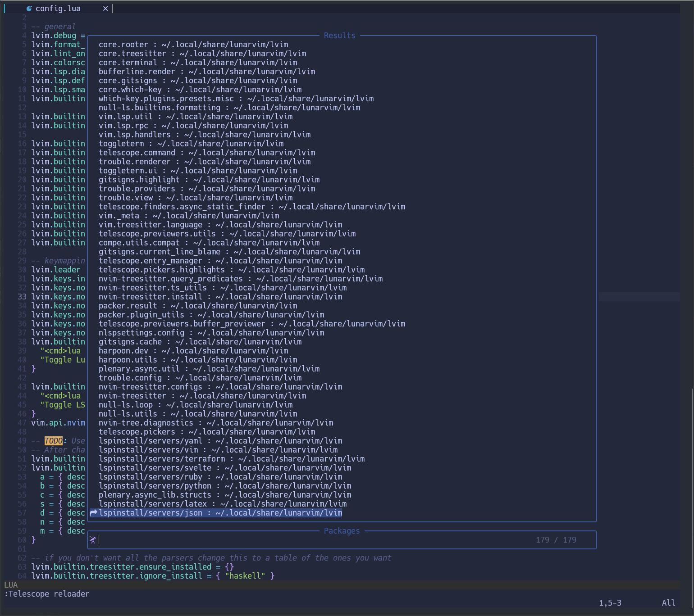
Task: Click the Telescope reloader command text
Action: tap(47, 593)
